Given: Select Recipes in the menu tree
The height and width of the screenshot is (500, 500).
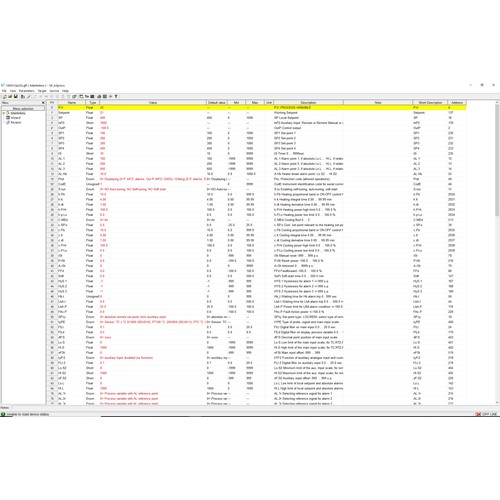Looking at the screenshot, I should pyautogui.click(x=16, y=122).
